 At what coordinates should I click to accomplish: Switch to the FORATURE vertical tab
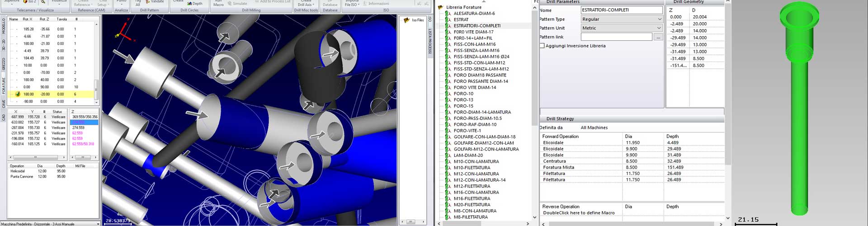pos(4,85)
